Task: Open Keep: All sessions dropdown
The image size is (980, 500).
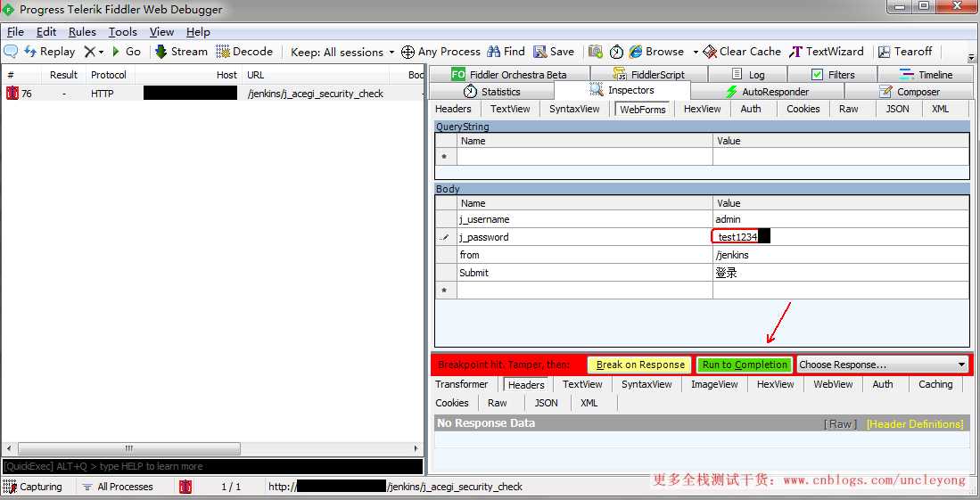Action: point(342,52)
